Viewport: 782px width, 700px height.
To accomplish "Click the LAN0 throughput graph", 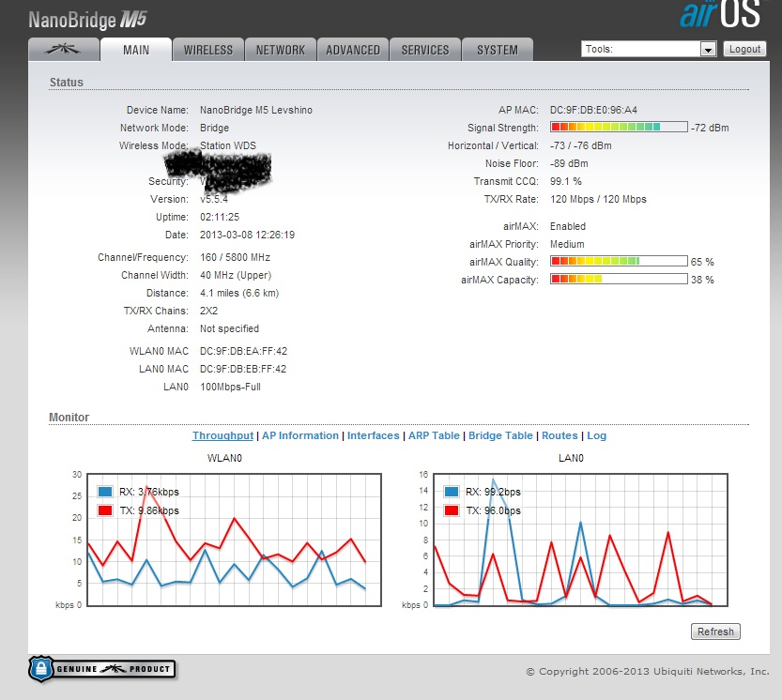I will coord(580,540).
